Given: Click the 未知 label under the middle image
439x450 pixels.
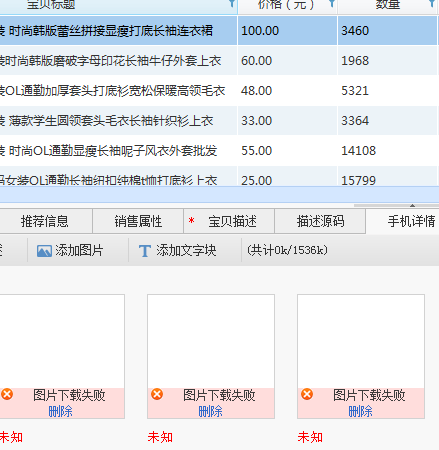Looking at the screenshot, I should [160, 437].
